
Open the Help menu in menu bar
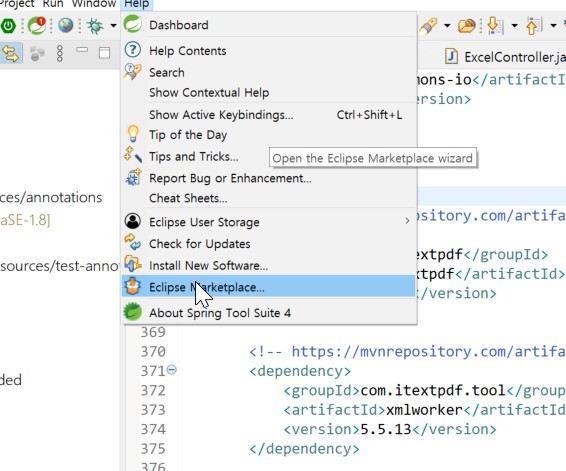(x=137, y=4)
